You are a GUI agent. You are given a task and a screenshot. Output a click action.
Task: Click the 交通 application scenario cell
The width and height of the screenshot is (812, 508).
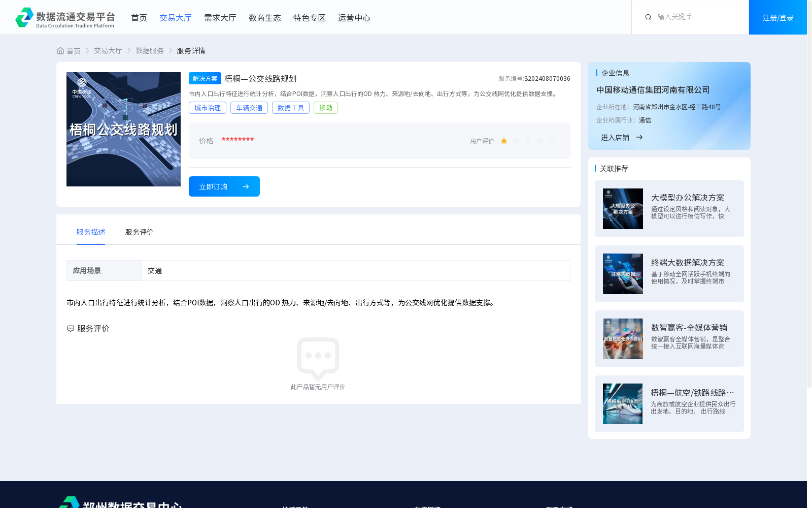356,271
